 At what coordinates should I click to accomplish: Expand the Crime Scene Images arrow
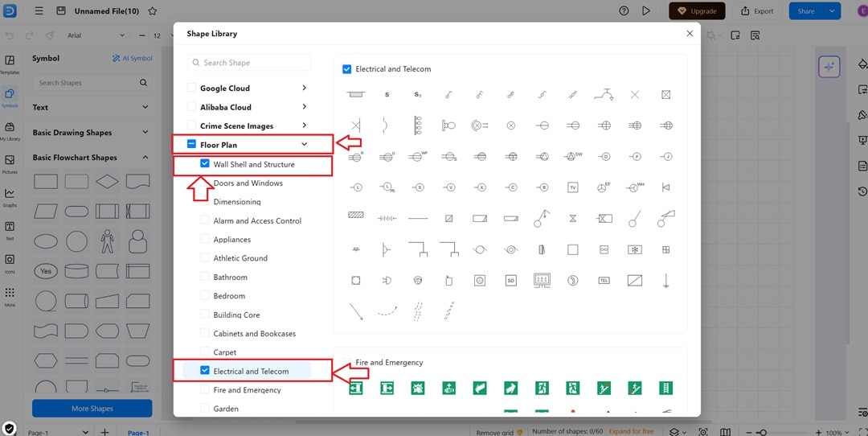point(304,125)
